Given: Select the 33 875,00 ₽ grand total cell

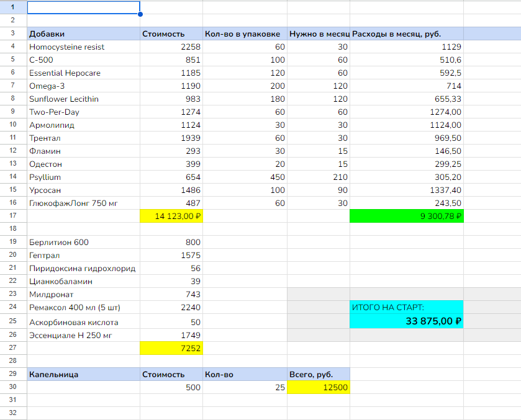Looking at the screenshot, I should coord(406,321).
